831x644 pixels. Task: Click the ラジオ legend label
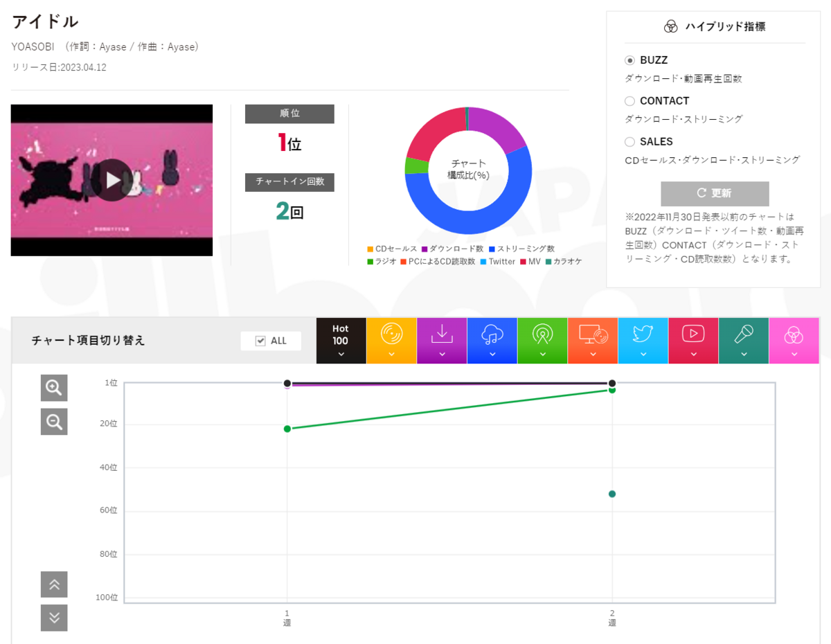tap(386, 262)
